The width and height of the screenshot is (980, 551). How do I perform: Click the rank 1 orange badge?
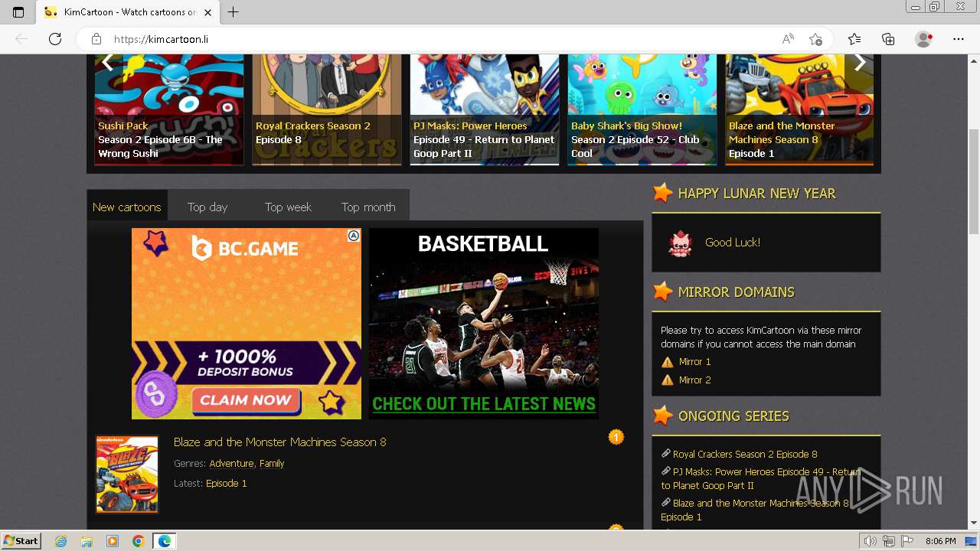coord(616,437)
